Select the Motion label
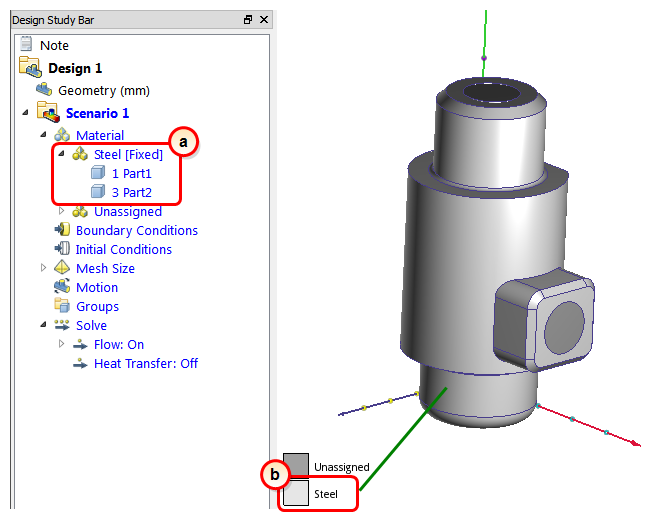Viewport: 668px width, 520px height. (x=97, y=287)
